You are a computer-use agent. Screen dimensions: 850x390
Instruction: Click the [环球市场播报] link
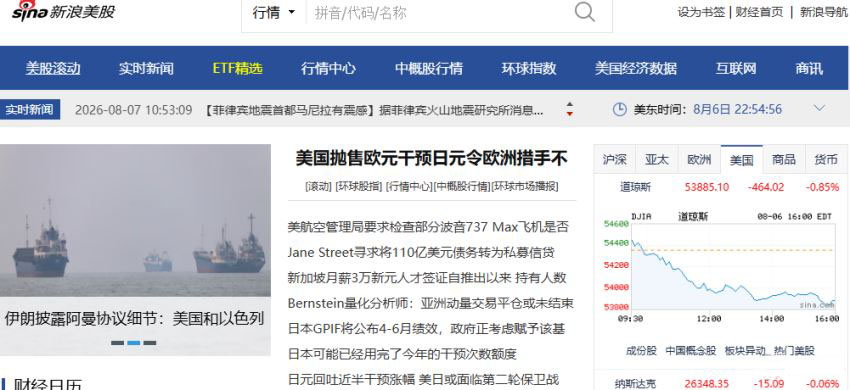pos(525,187)
